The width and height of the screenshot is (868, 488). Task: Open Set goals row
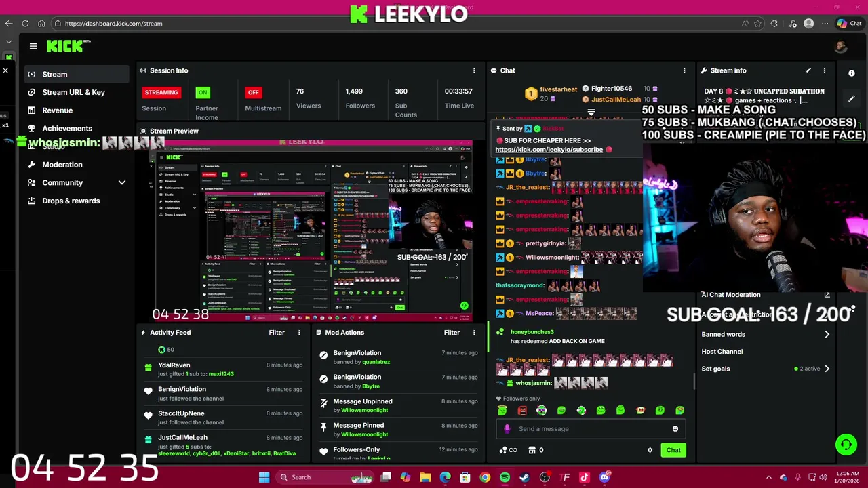[766, 369]
